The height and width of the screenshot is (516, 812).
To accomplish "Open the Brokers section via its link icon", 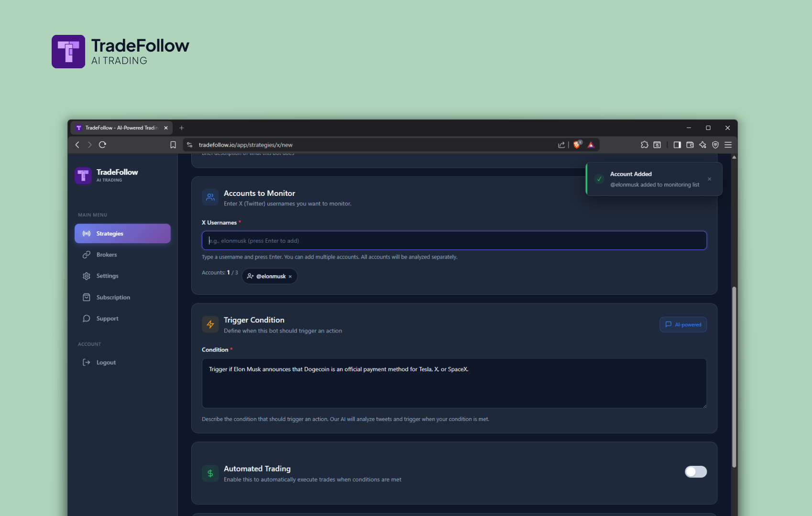I will pyautogui.click(x=86, y=254).
